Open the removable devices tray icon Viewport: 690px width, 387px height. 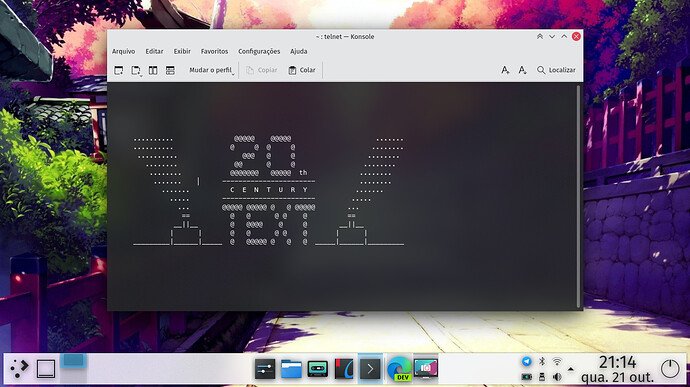tap(542, 377)
